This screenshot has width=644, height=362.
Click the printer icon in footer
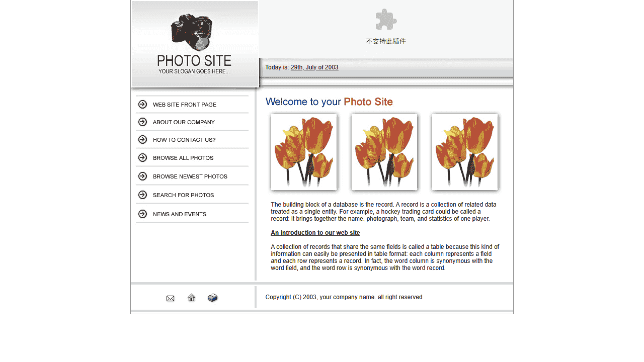click(x=212, y=298)
